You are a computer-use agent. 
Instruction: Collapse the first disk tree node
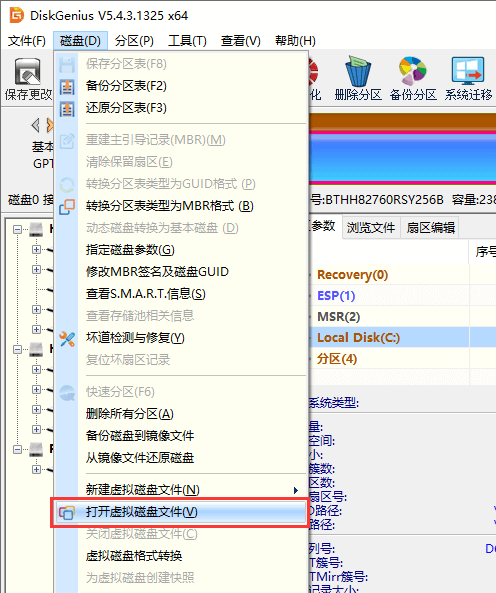tap(17, 230)
